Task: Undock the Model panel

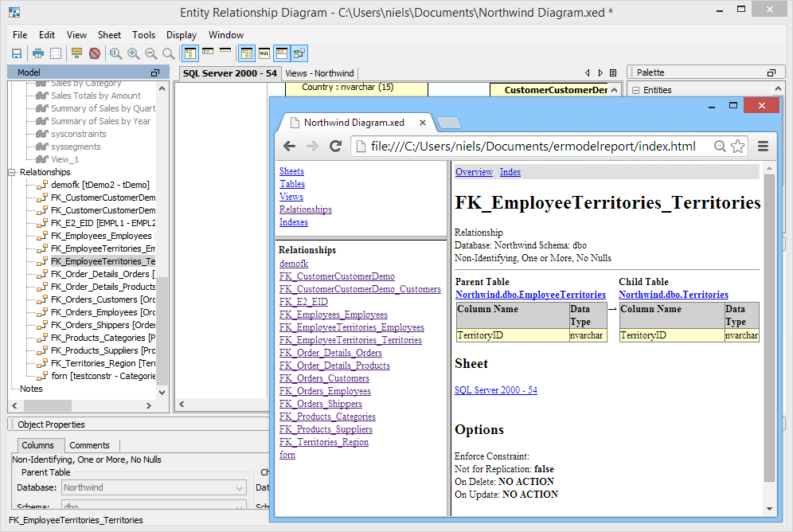Action: point(155,72)
